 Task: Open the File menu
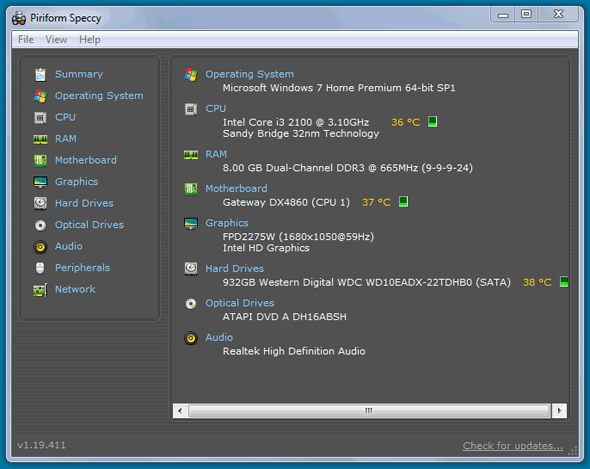[26, 40]
